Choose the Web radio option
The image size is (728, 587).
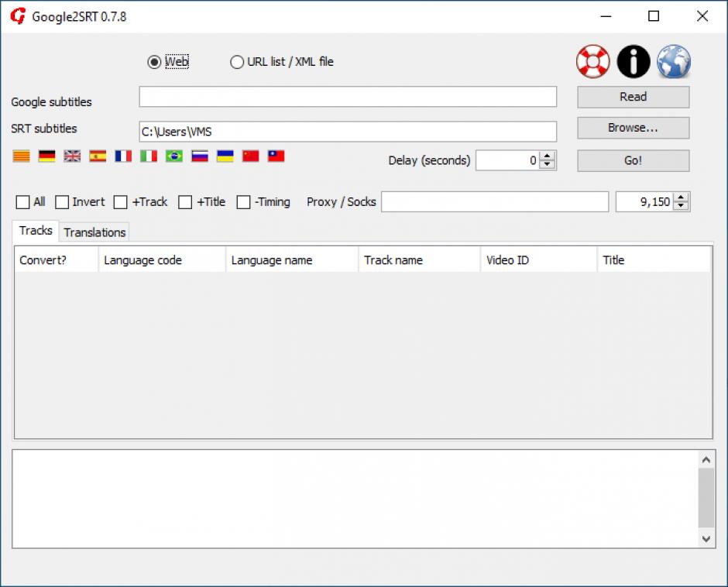coord(168,62)
